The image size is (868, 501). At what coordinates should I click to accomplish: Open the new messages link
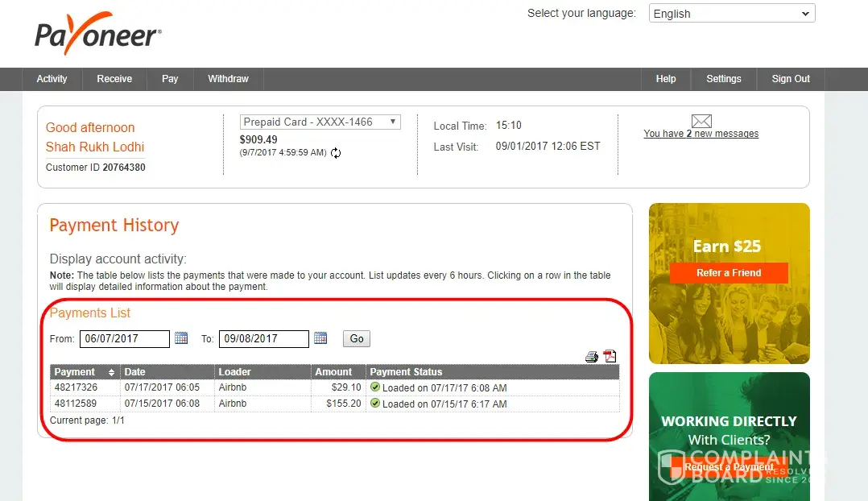(701, 134)
